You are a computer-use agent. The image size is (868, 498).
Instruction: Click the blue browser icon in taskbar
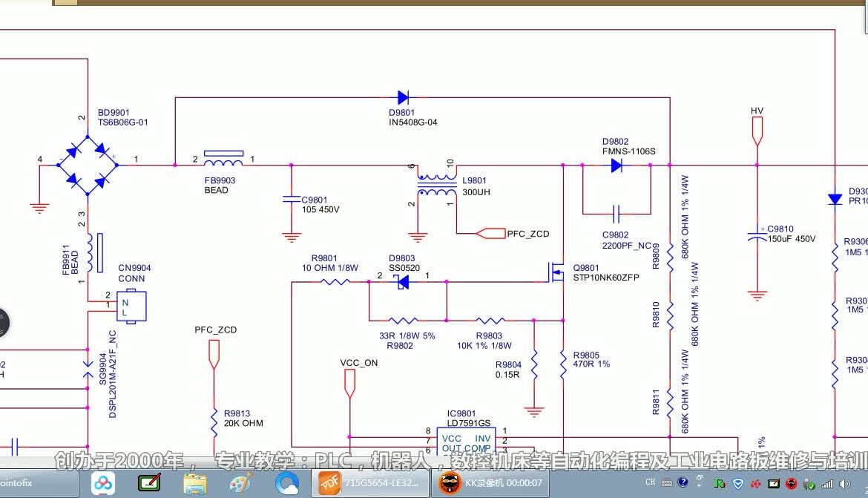[x=286, y=483]
